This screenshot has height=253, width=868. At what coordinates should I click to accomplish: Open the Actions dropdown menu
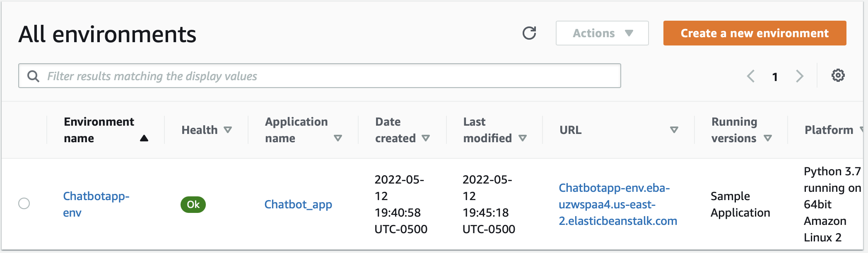click(602, 33)
